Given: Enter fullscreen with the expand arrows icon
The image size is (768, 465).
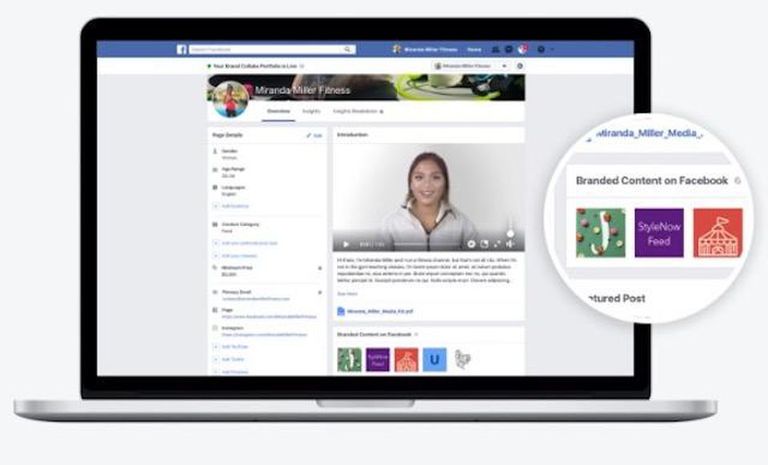Looking at the screenshot, I should [x=497, y=244].
